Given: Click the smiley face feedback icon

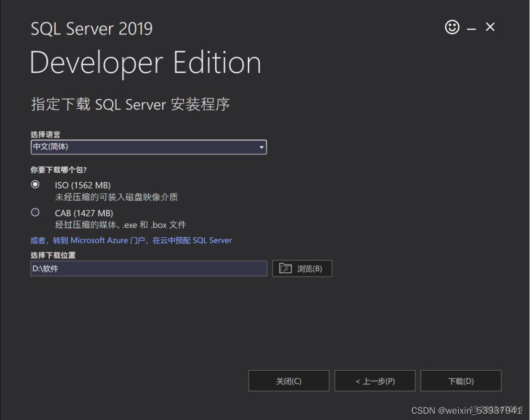Looking at the screenshot, I should [452, 27].
